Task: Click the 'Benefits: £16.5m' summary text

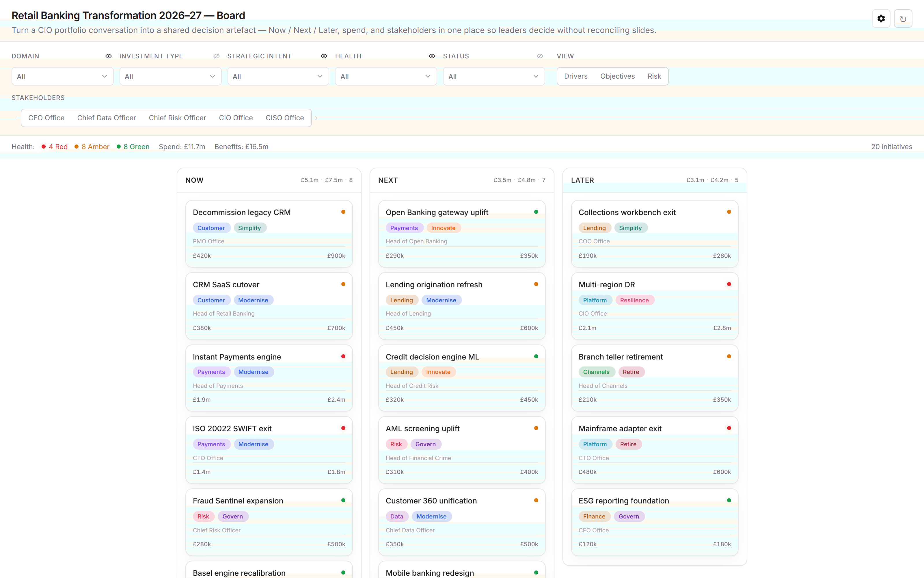Action: 241,147
